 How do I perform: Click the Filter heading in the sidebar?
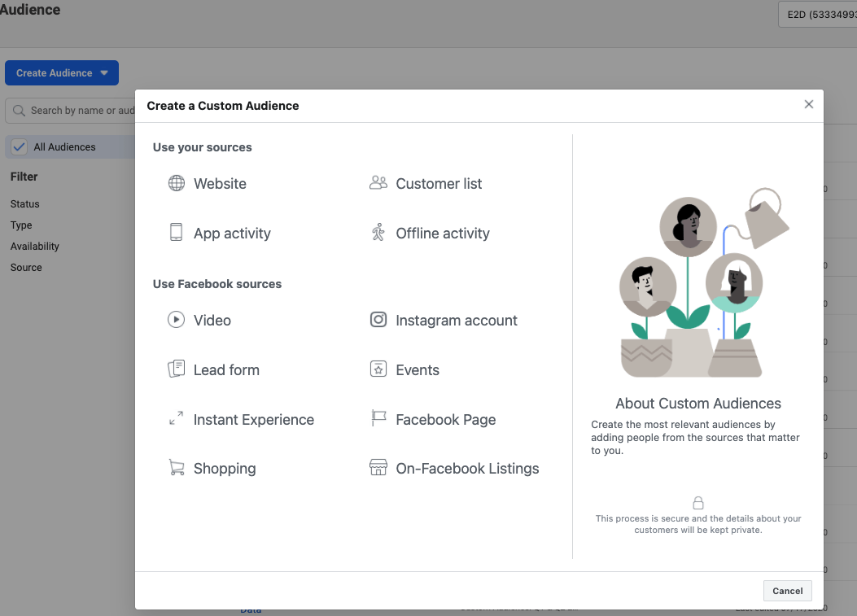tap(24, 177)
